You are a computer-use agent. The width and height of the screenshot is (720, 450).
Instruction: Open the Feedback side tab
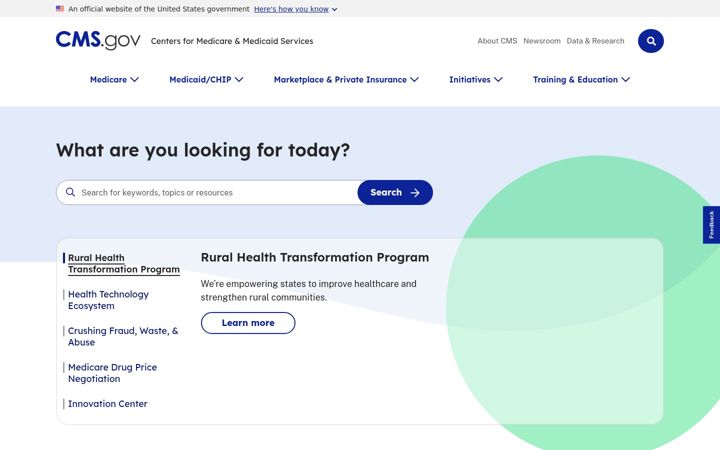711,225
